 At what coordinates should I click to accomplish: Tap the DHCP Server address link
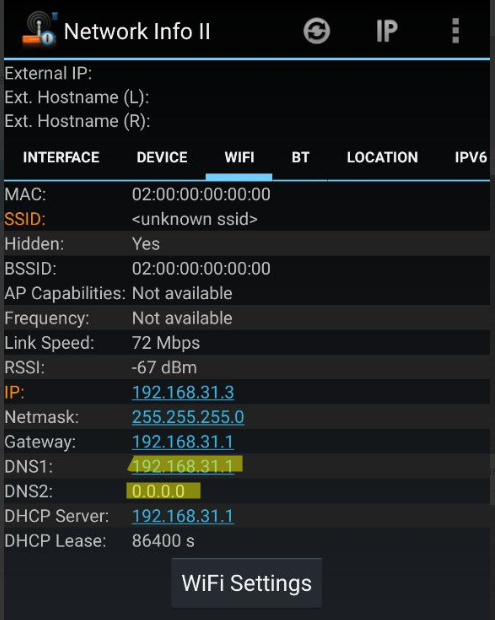click(183, 516)
